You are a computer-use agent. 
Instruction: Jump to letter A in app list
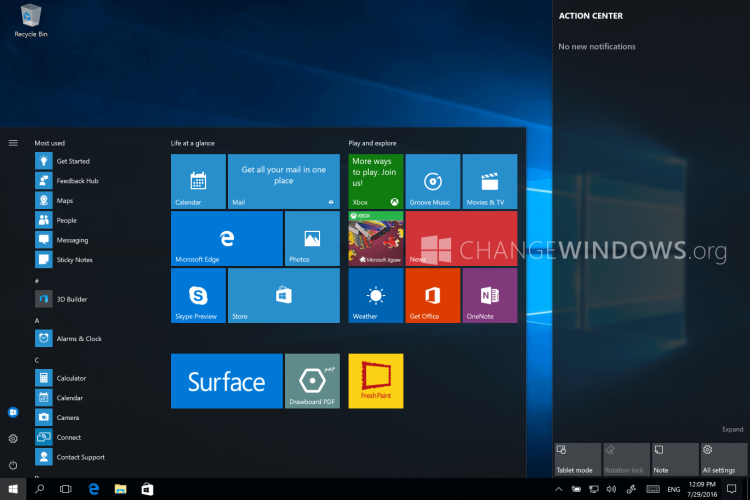pos(37,321)
